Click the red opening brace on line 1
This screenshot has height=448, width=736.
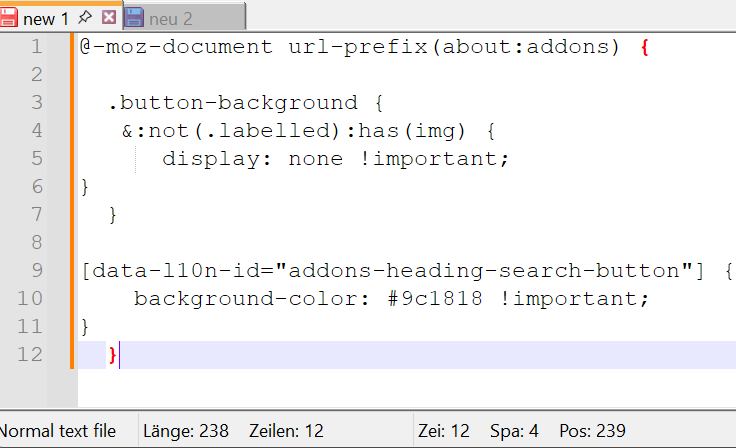click(645, 47)
